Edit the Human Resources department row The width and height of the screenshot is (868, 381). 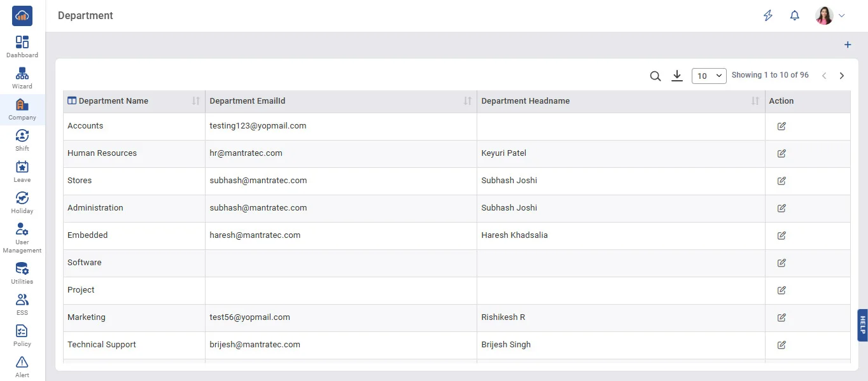781,153
